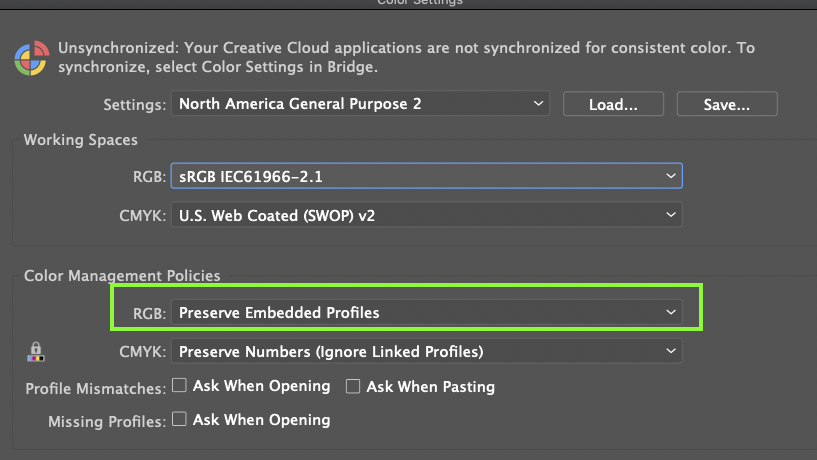The width and height of the screenshot is (817, 460).
Task: Click the Settings: field label
Action: coord(134,104)
